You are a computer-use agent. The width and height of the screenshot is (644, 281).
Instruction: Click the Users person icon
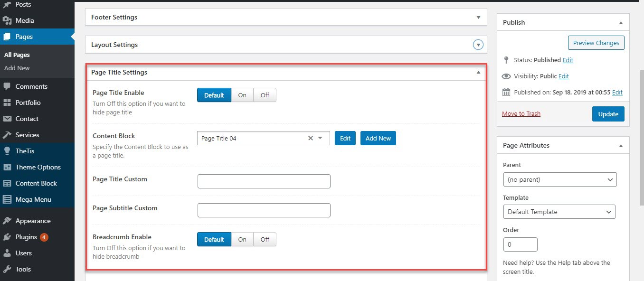(7, 253)
